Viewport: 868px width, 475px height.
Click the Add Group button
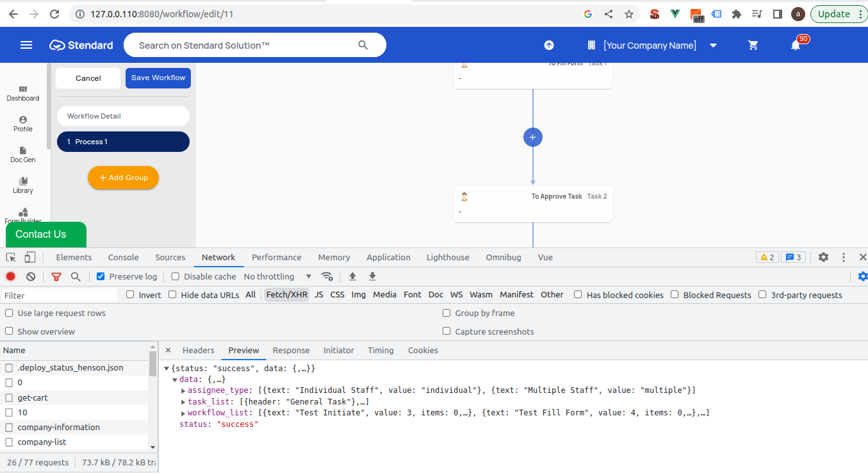(x=123, y=178)
